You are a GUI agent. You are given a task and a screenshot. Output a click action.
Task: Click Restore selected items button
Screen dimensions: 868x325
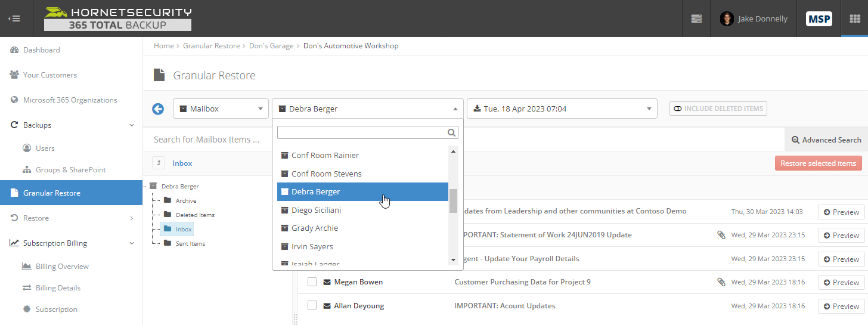(818, 163)
